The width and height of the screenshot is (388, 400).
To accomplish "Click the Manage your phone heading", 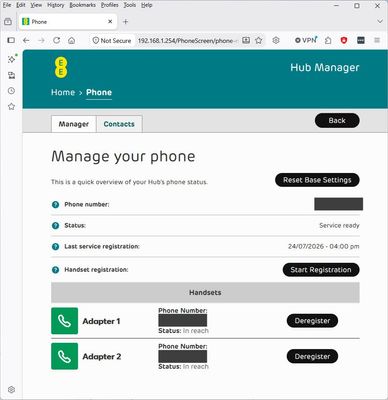I will [x=123, y=157].
